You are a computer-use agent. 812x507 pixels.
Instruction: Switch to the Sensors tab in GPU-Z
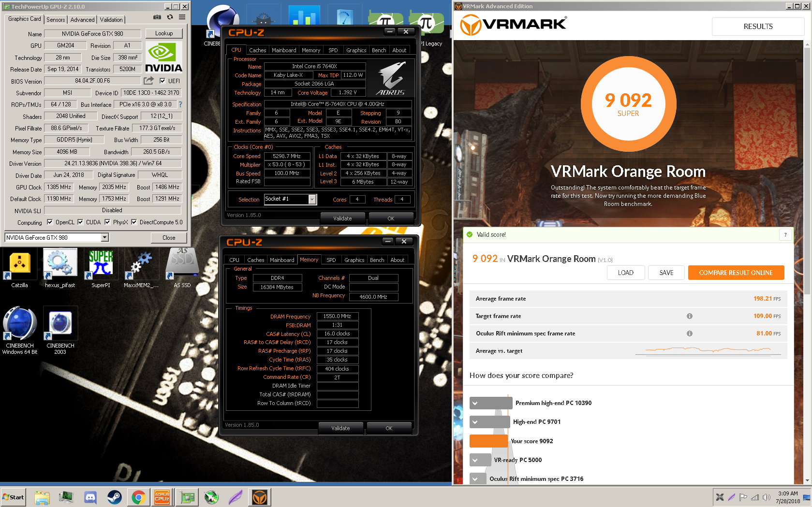point(56,19)
